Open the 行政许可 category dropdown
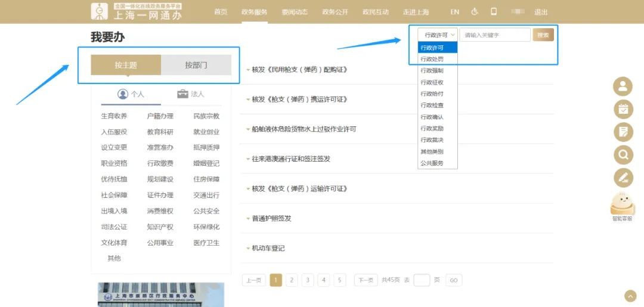This screenshot has width=644, height=307. coord(437,35)
